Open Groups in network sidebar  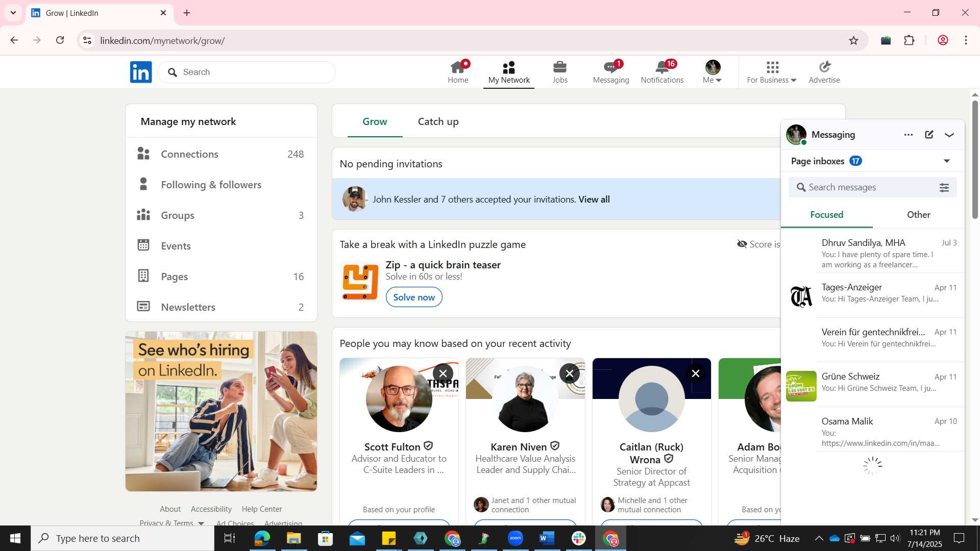(x=221, y=215)
